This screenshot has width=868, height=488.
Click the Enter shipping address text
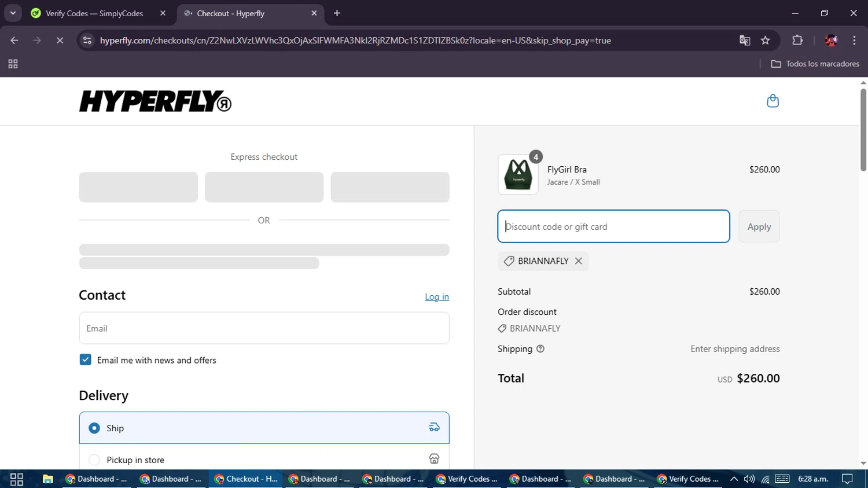(735, 349)
